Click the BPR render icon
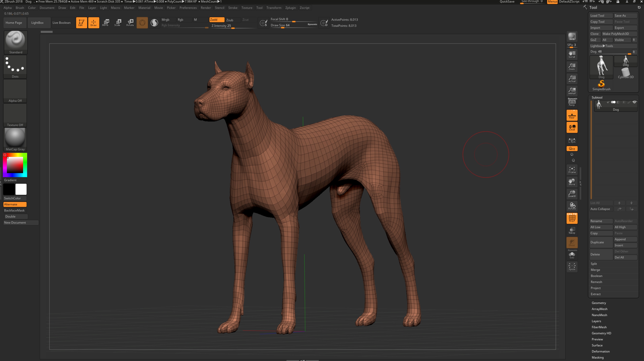 coord(572,37)
